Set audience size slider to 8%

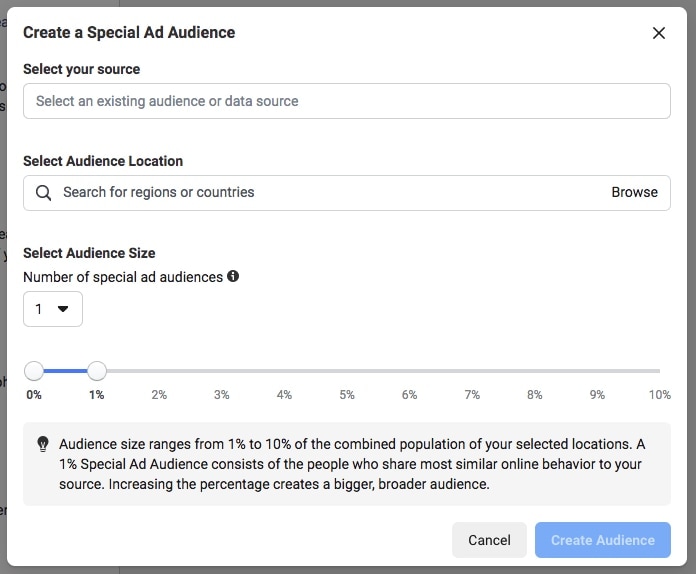534,371
